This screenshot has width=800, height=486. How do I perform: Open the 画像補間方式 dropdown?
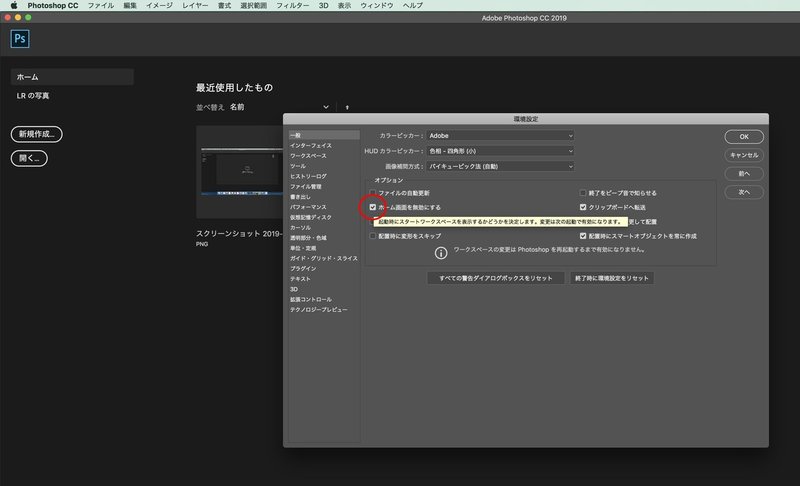[501, 166]
